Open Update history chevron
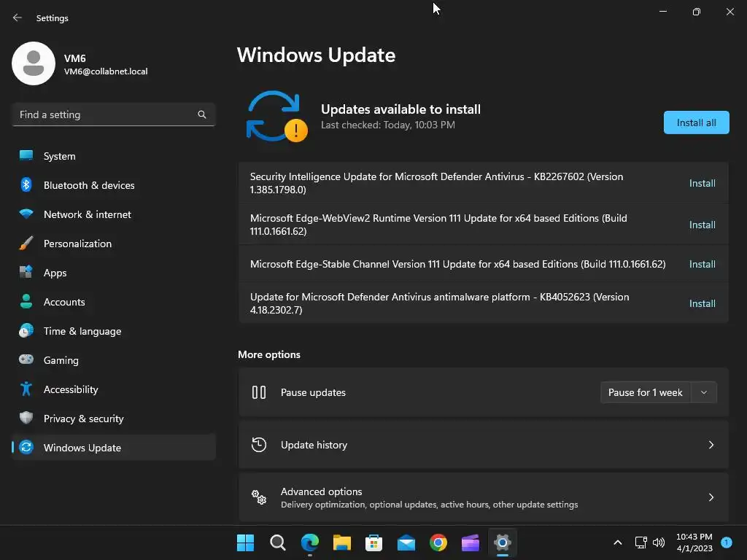This screenshot has width=747, height=560. [x=711, y=445]
